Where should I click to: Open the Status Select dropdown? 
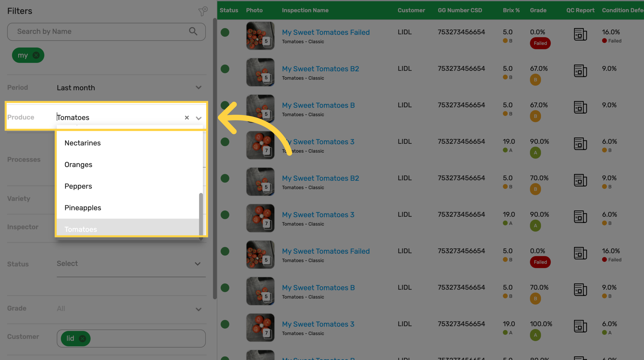pos(131,264)
